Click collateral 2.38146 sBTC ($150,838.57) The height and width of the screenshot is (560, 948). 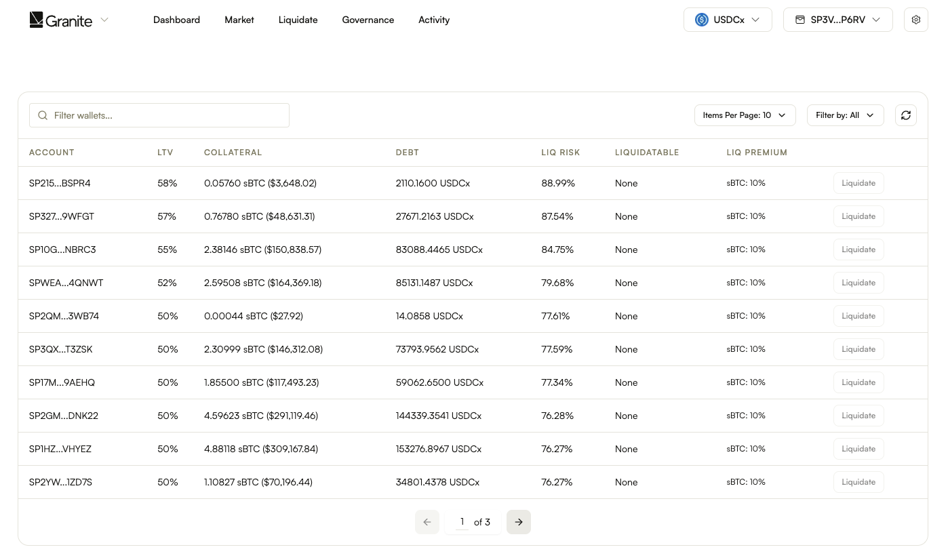coord(262,249)
